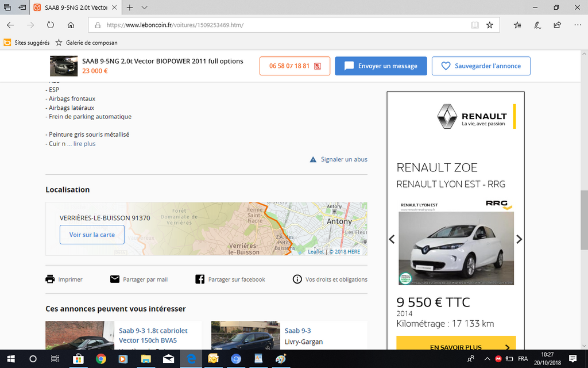Image resolution: width=588 pixels, height=368 pixels.
Task: Open the Paint app on taskbar
Action: 280,359
